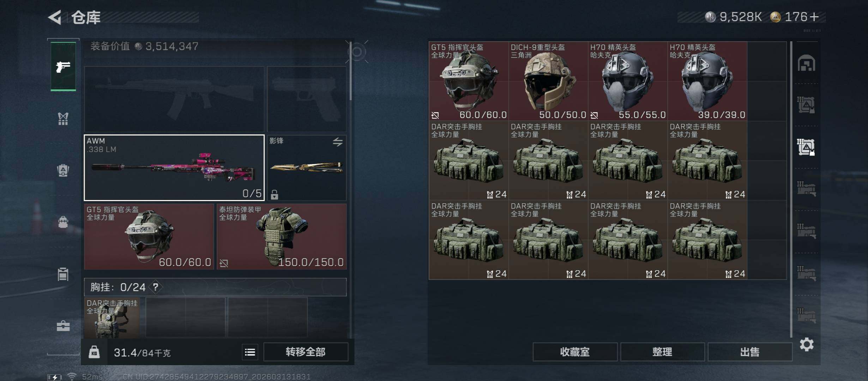The image size is (868, 381).
Task: Select the weapons pistol tab in left sidebar
Action: click(x=63, y=66)
